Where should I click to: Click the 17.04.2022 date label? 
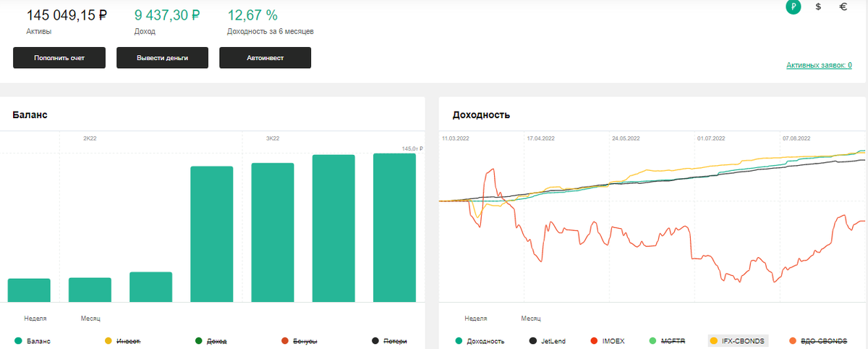[540, 138]
